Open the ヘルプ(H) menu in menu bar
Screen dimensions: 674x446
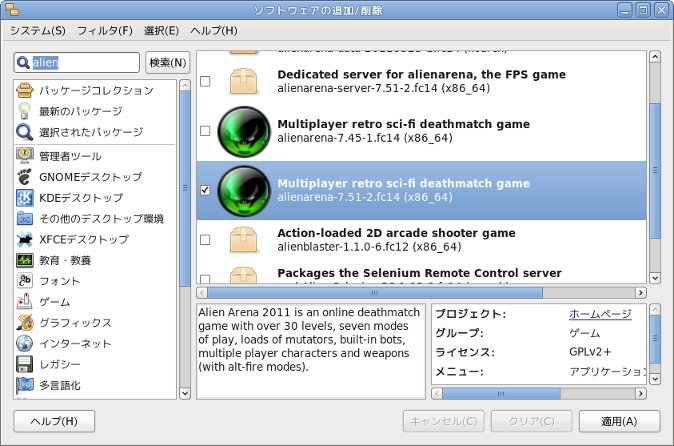tap(214, 31)
